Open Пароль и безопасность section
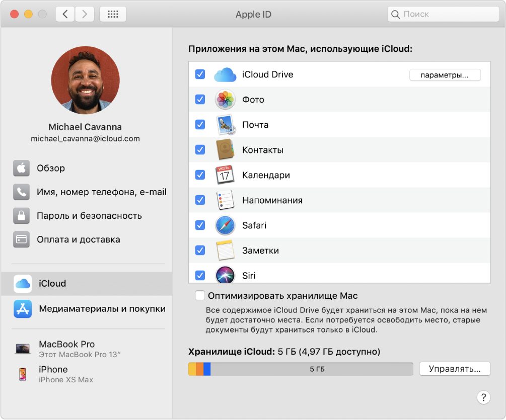Viewport: 506px width, 420px height. [87, 216]
